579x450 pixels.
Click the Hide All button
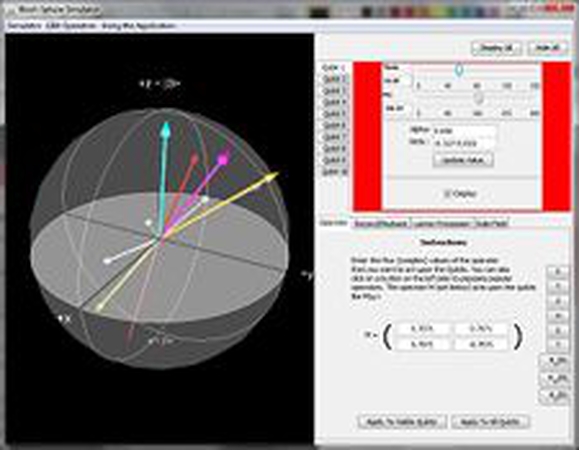(548, 48)
